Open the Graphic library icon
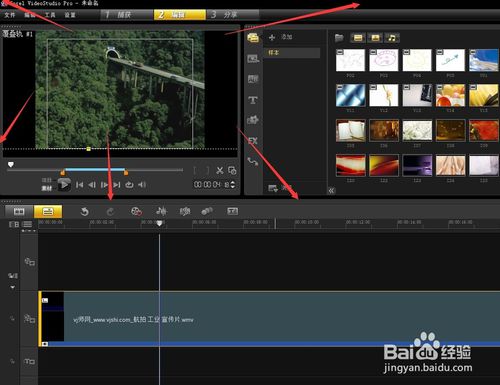The image size is (500, 385). click(x=253, y=120)
